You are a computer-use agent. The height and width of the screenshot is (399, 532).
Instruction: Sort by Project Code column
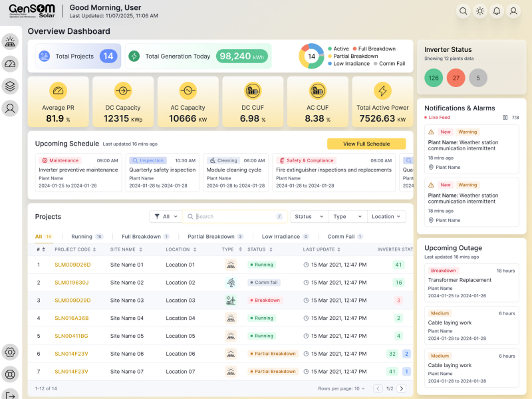[x=75, y=249]
